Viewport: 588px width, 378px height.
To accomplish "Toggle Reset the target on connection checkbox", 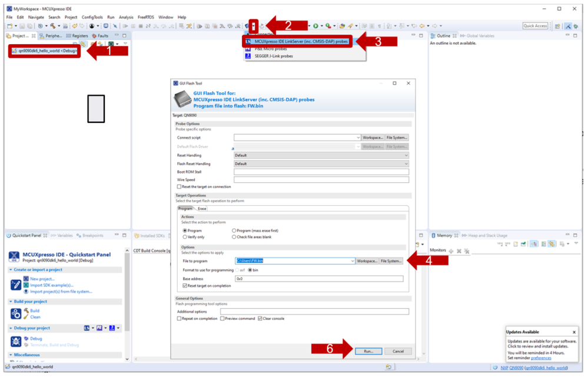I will coord(180,186).
